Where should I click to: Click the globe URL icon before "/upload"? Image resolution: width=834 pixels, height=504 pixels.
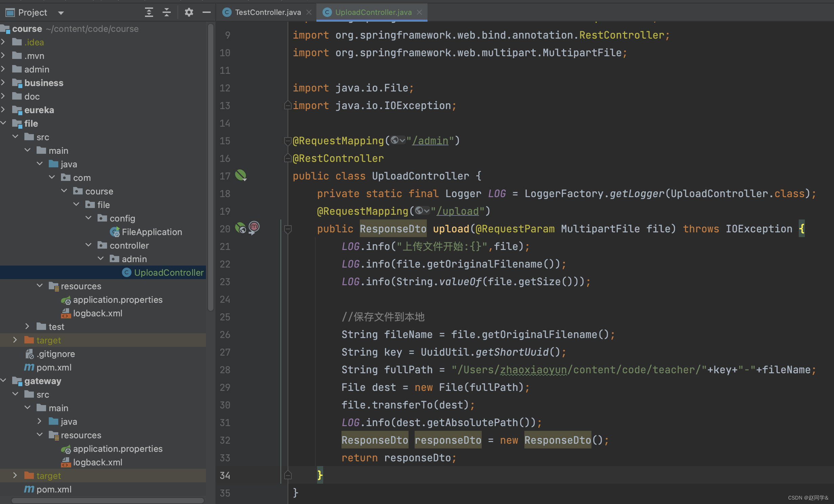(x=419, y=211)
